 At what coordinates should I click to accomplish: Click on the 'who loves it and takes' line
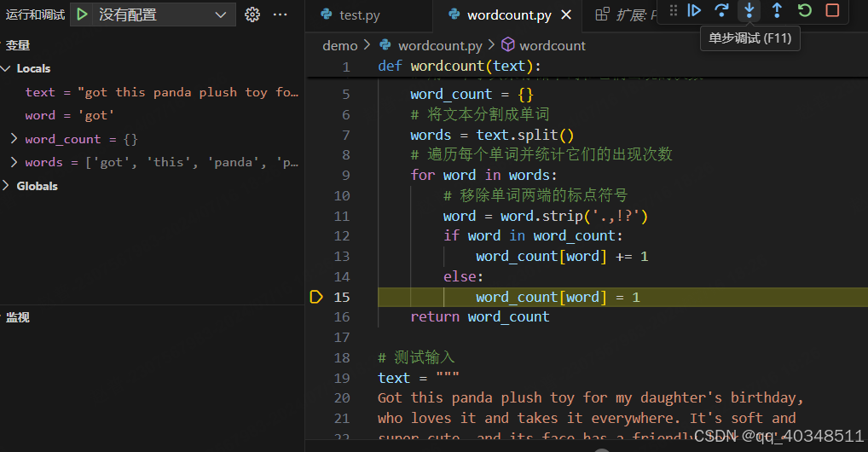pyautogui.click(x=587, y=418)
